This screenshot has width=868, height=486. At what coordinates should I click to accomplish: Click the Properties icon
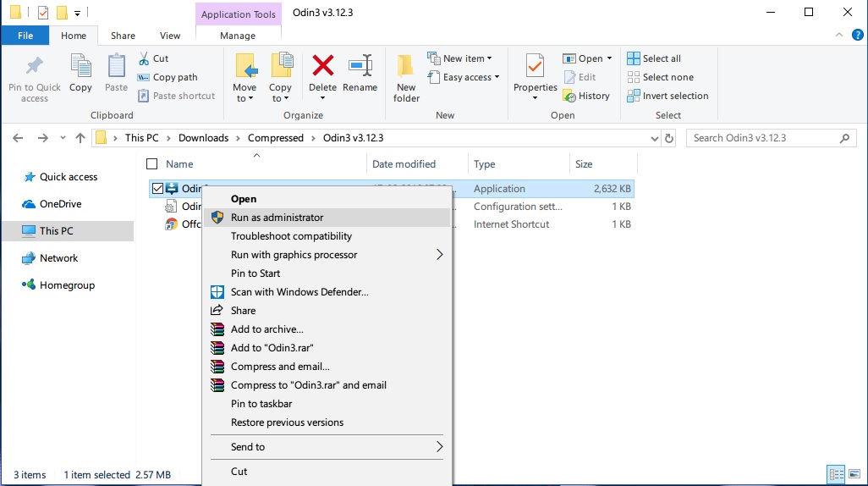click(535, 66)
